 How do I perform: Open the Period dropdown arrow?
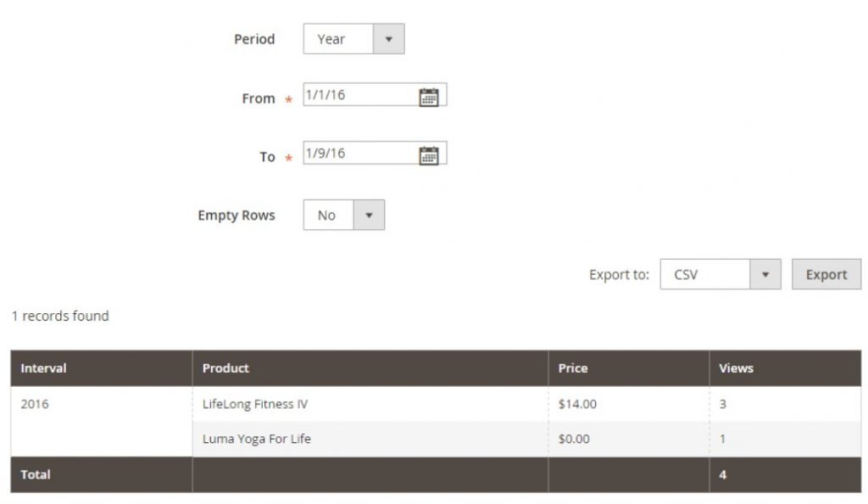coord(389,38)
